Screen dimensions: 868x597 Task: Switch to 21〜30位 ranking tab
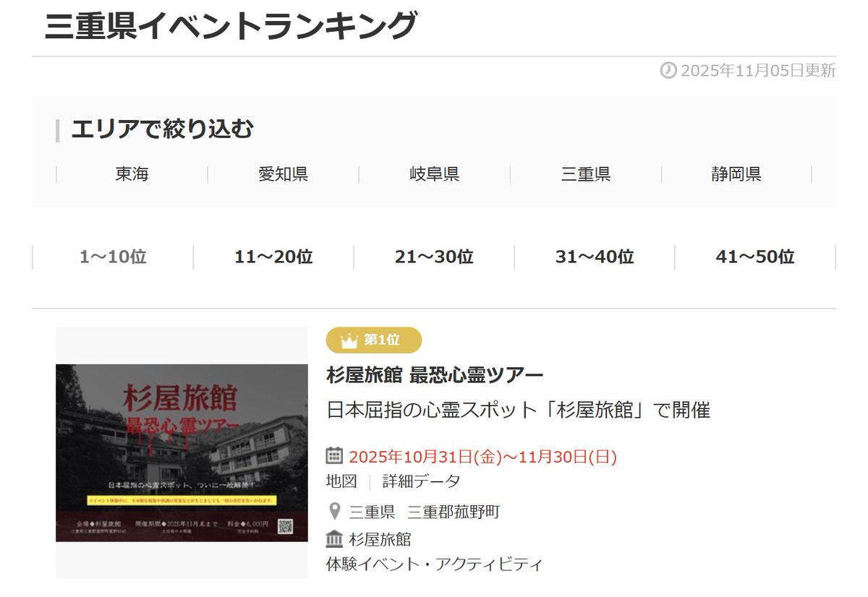click(x=434, y=257)
